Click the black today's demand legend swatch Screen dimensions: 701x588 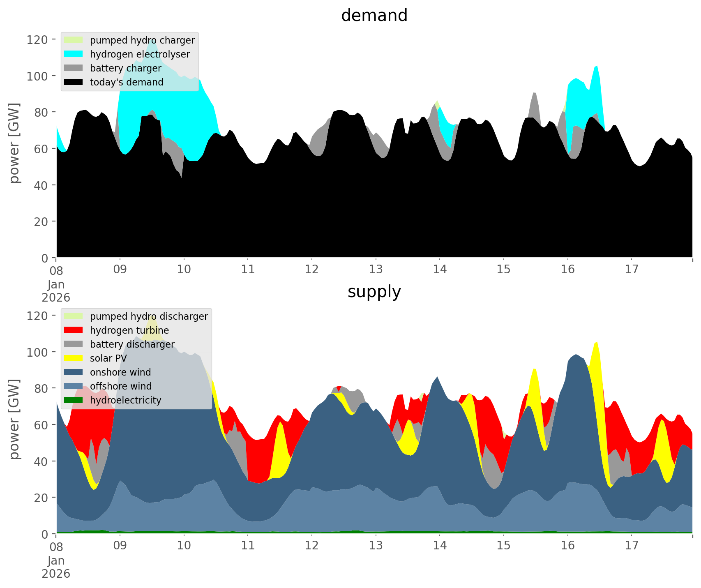[x=74, y=82]
